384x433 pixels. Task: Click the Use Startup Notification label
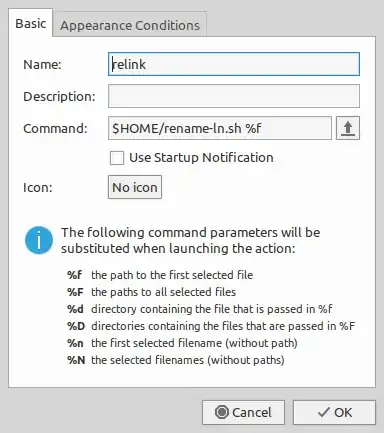pos(201,158)
